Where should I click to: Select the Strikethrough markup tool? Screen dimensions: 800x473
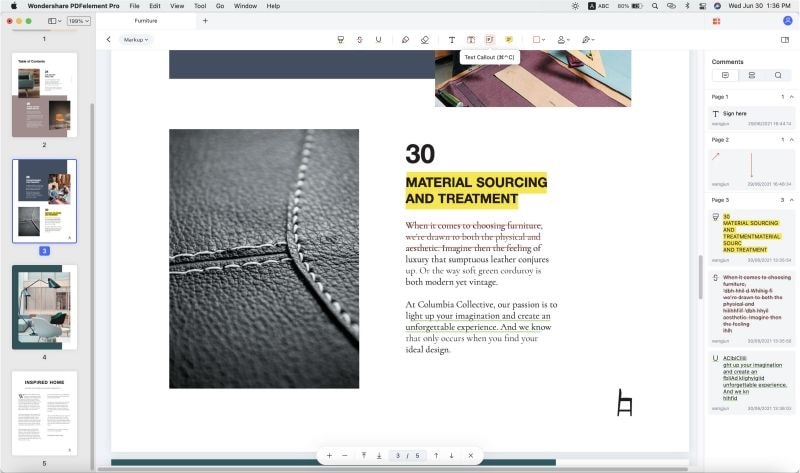point(360,40)
